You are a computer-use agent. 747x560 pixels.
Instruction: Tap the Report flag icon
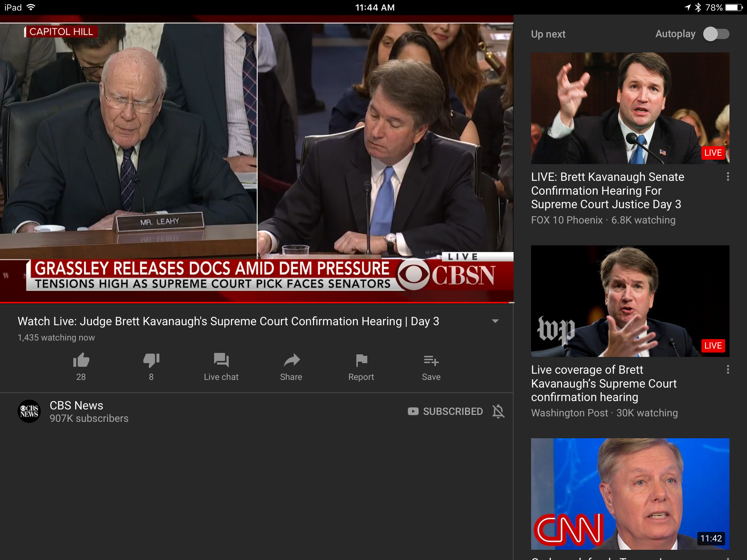point(361,360)
